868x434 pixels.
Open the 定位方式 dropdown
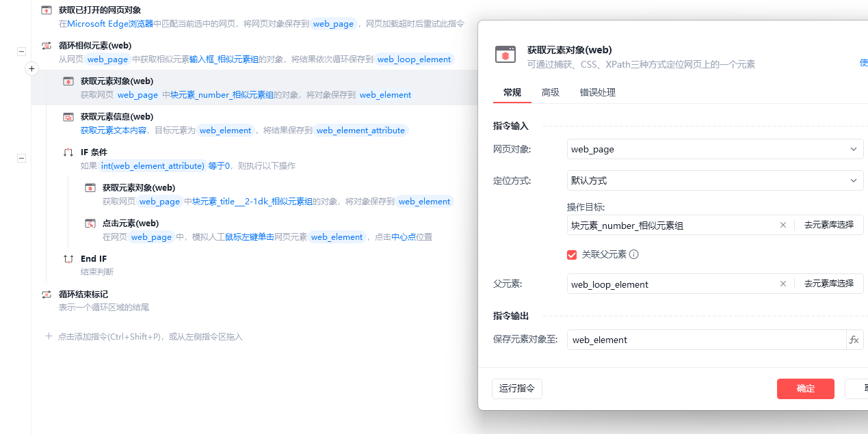[x=715, y=180]
